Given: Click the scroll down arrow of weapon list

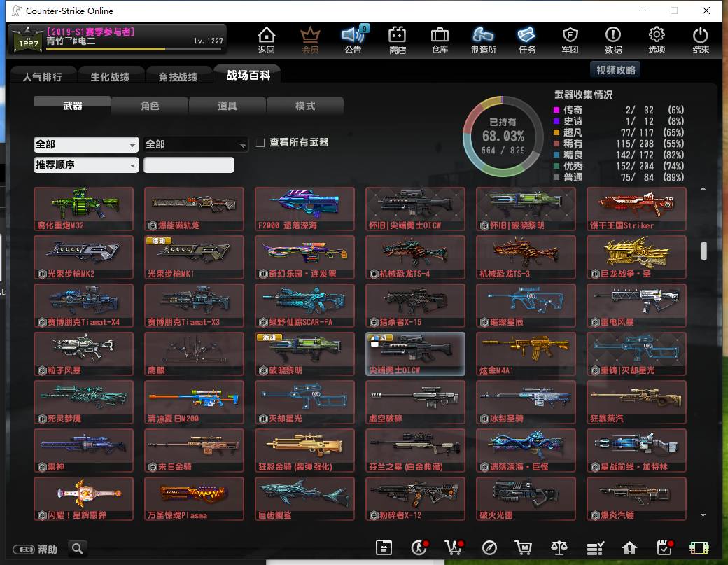Looking at the screenshot, I should click(703, 515).
